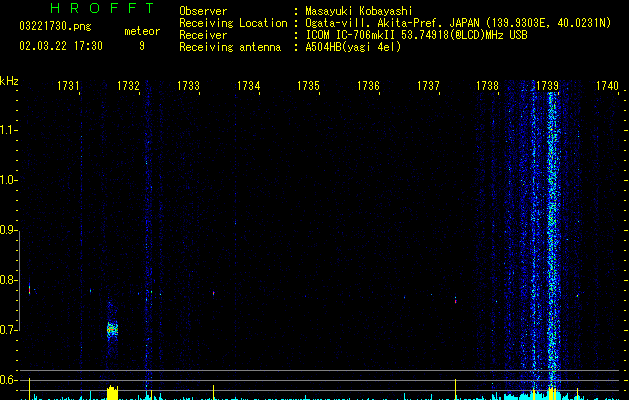The image size is (629, 400).
Task: Click the 1733 time marker
Action: 188,86
